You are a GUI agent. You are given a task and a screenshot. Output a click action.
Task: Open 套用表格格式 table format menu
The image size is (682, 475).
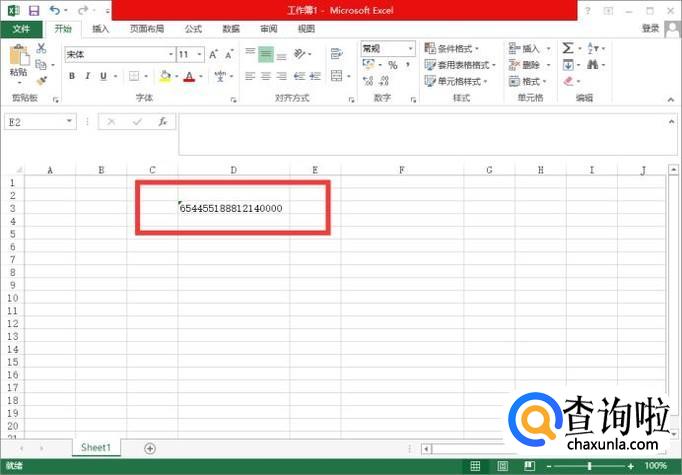pyautogui.click(x=460, y=65)
